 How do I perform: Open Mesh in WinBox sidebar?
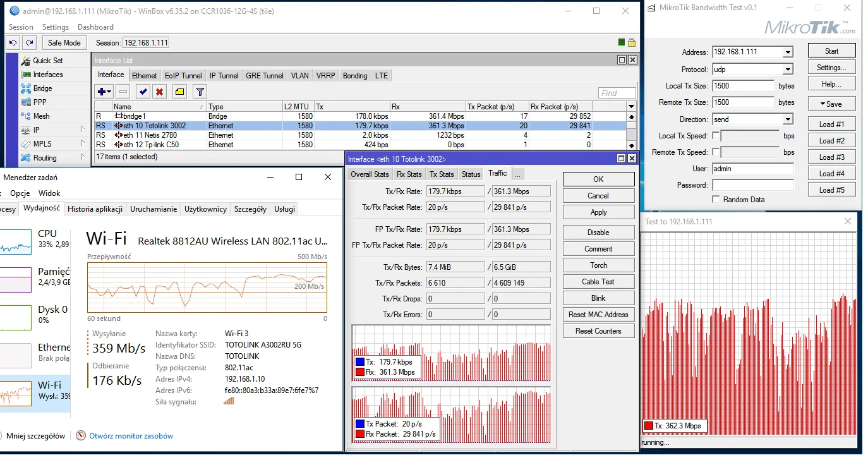[41, 116]
